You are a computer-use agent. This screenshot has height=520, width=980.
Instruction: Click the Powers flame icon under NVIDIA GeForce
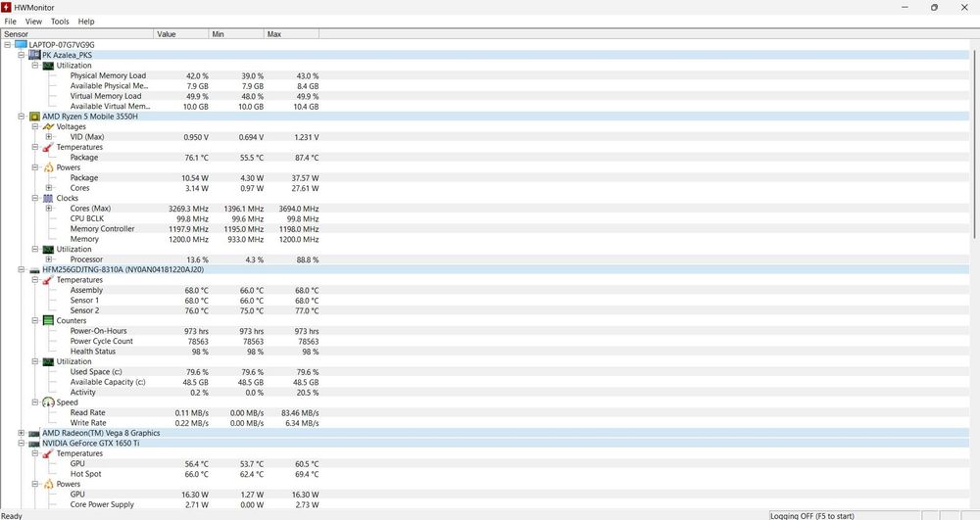[x=48, y=485]
